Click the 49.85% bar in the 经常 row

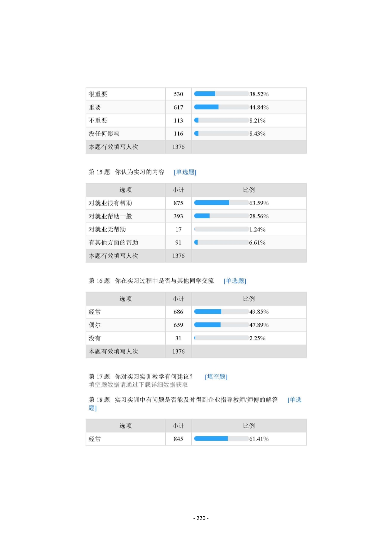tap(221, 312)
